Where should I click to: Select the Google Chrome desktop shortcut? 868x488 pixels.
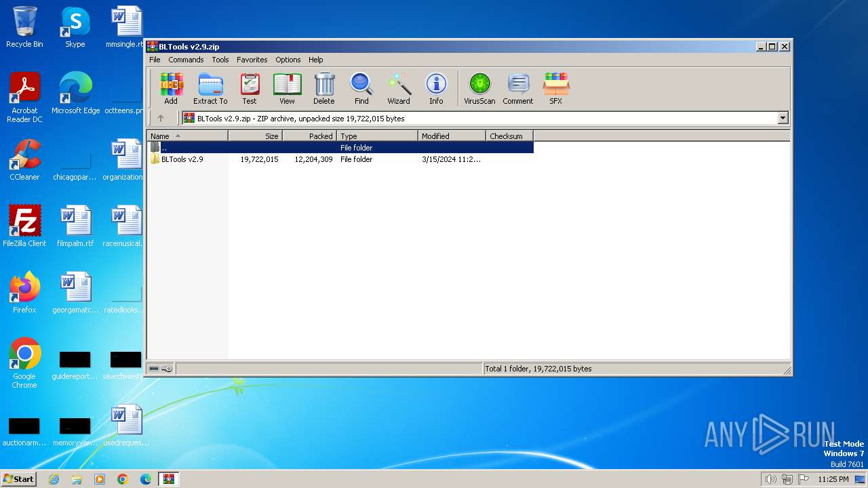24,363
